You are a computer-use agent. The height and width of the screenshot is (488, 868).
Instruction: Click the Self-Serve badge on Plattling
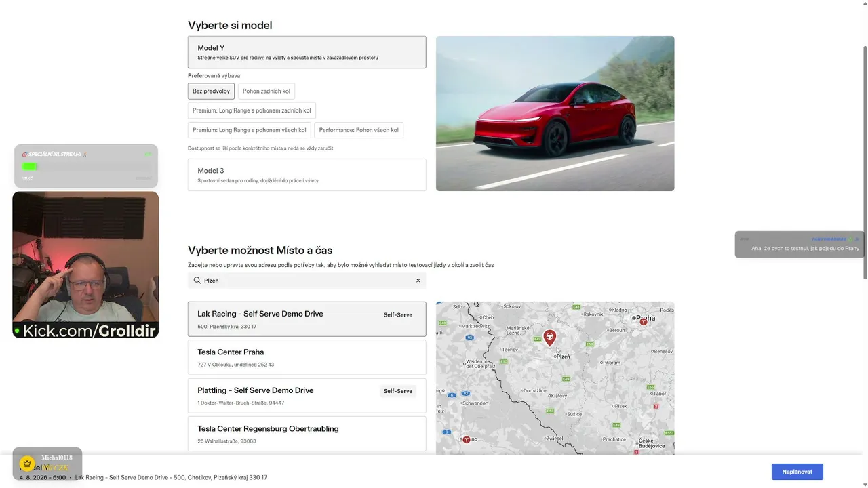(398, 391)
